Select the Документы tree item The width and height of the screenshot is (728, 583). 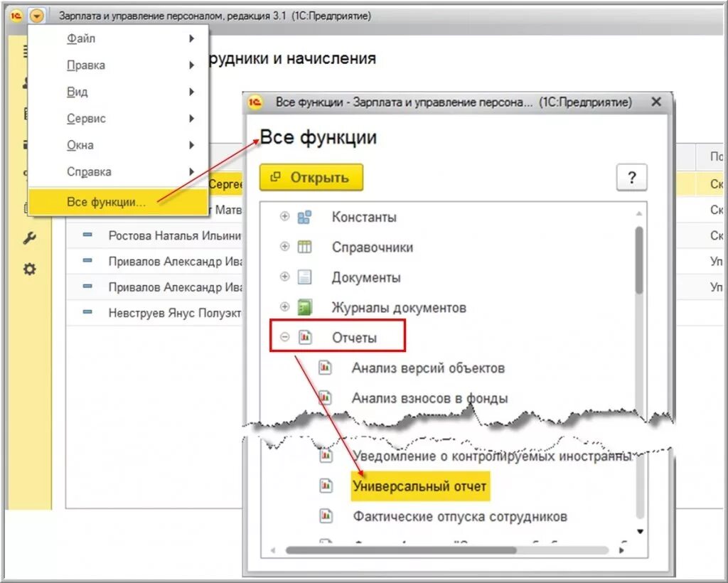click(x=366, y=277)
